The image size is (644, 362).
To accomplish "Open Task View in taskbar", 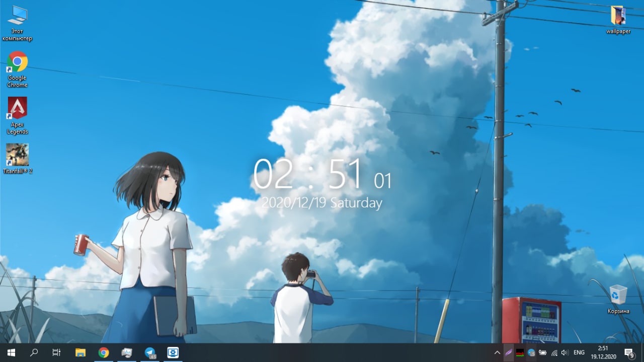I will click(56, 352).
